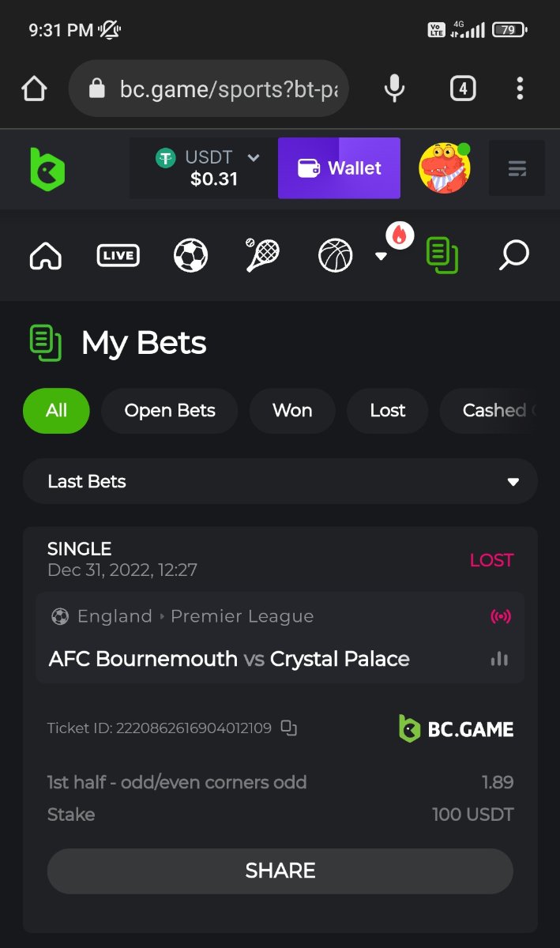Open the search magnifier icon

514,255
